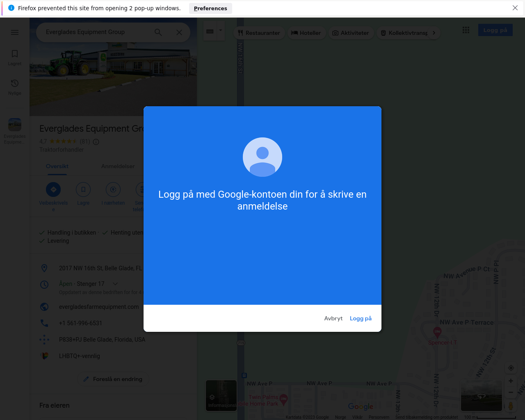The height and width of the screenshot is (420, 525).
Task: Click the globe website icon
Action: [44, 307]
